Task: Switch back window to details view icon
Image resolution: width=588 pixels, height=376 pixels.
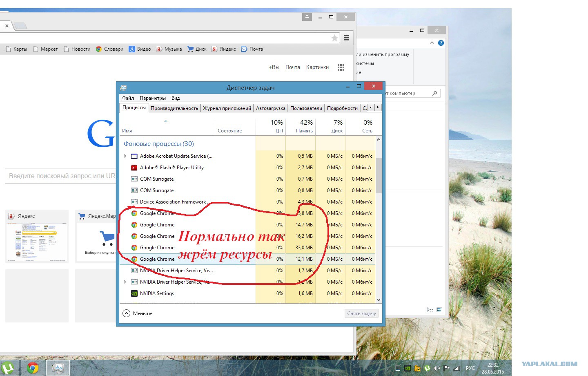Action: coord(430,310)
